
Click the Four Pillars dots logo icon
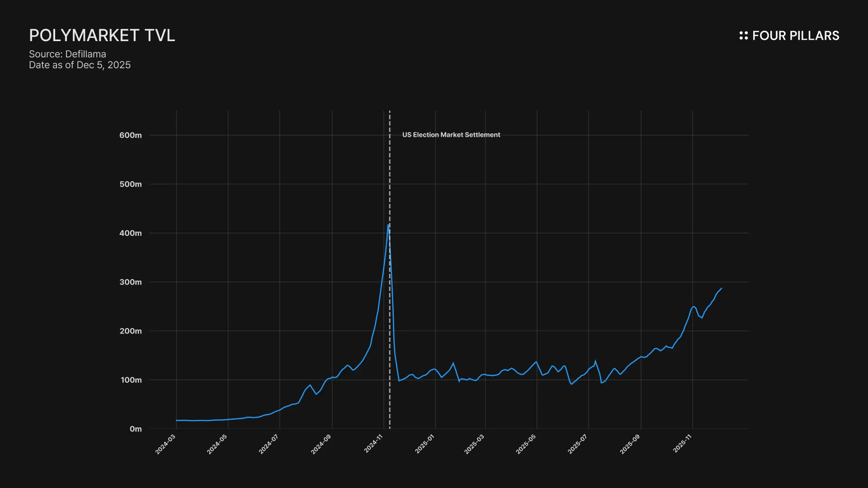pyautogui.click(x=743, y=36)
